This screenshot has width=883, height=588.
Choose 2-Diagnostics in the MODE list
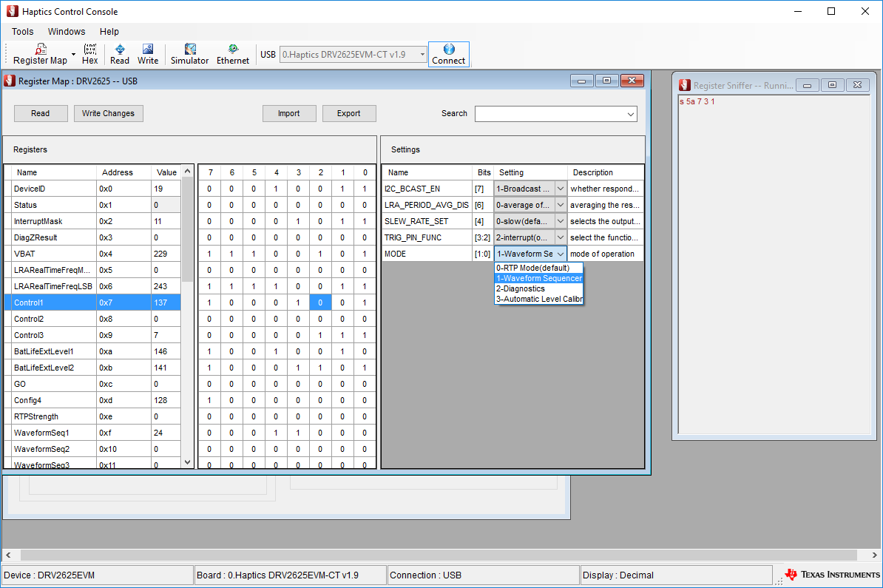tap(539, 289)
